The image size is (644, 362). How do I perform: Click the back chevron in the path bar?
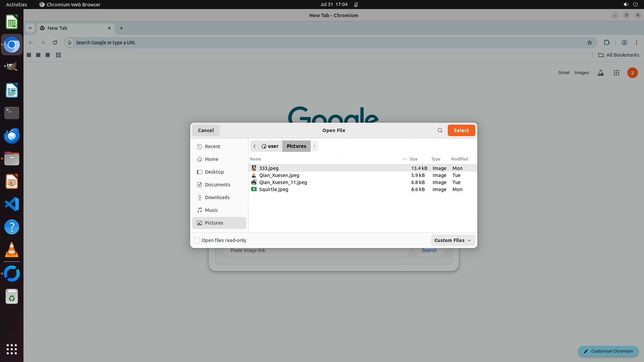[x=255, y=146]
